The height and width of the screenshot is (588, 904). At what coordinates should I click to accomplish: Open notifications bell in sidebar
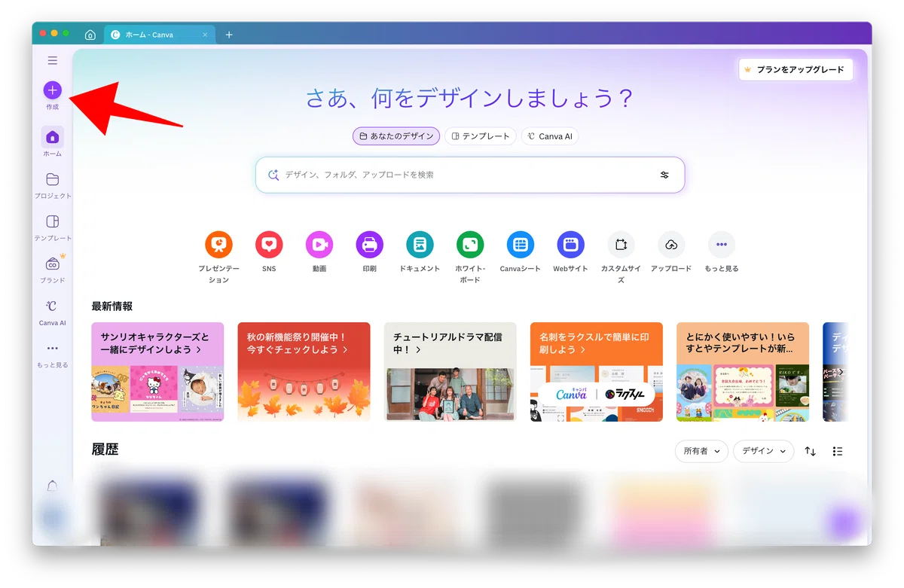coord(53,486)
